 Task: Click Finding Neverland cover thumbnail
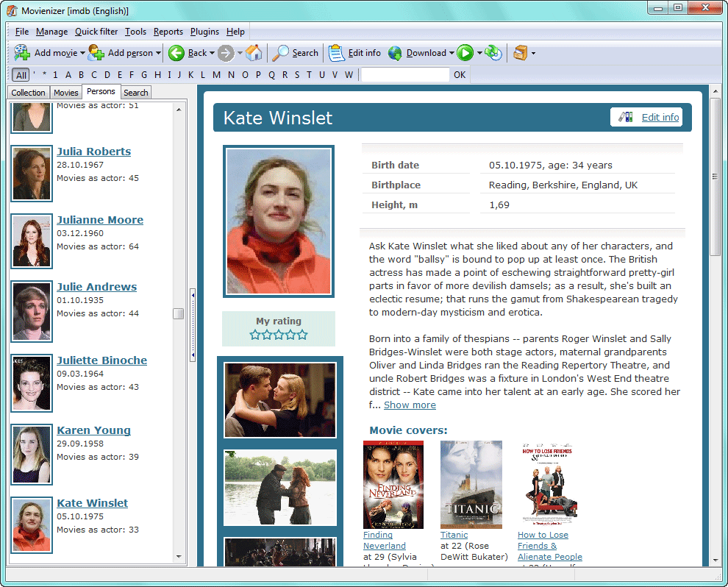tap(393, 484)
